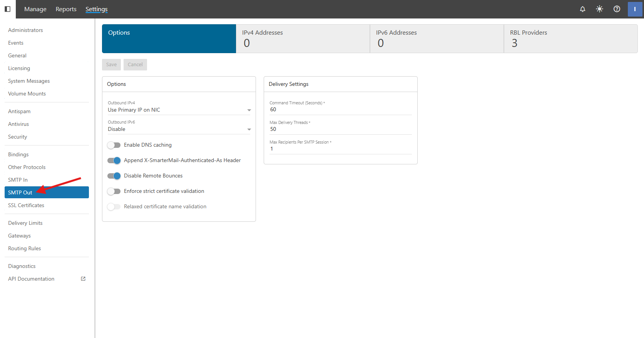The width and height of the screenshot is (644, 338).
Task: Go to the Reports menu
Action: pyautogui.click(x=66, y=9)
